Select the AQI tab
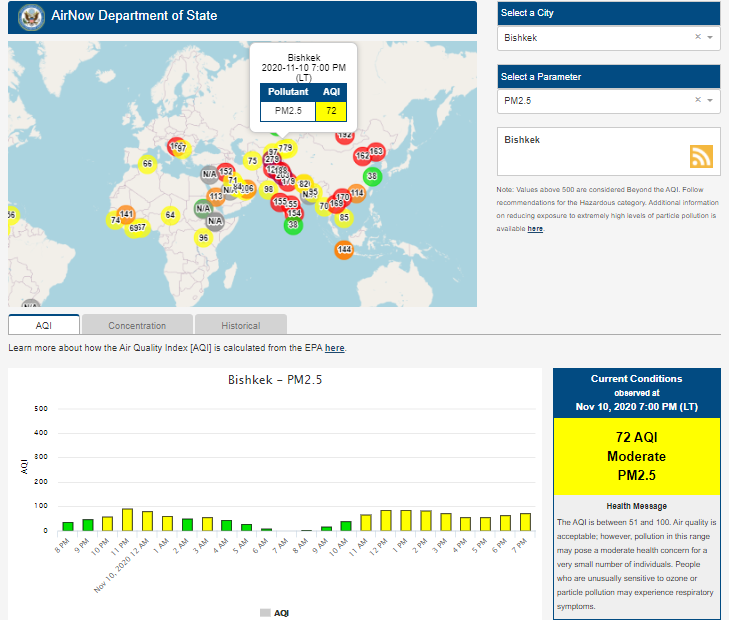Viewport: 729px width, 620px height. [x=43, y=325]
